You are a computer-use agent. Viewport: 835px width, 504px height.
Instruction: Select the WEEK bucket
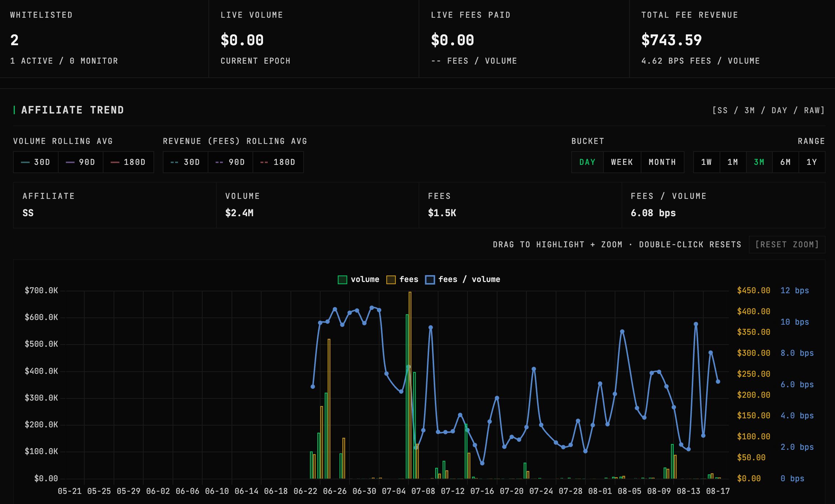622,162
